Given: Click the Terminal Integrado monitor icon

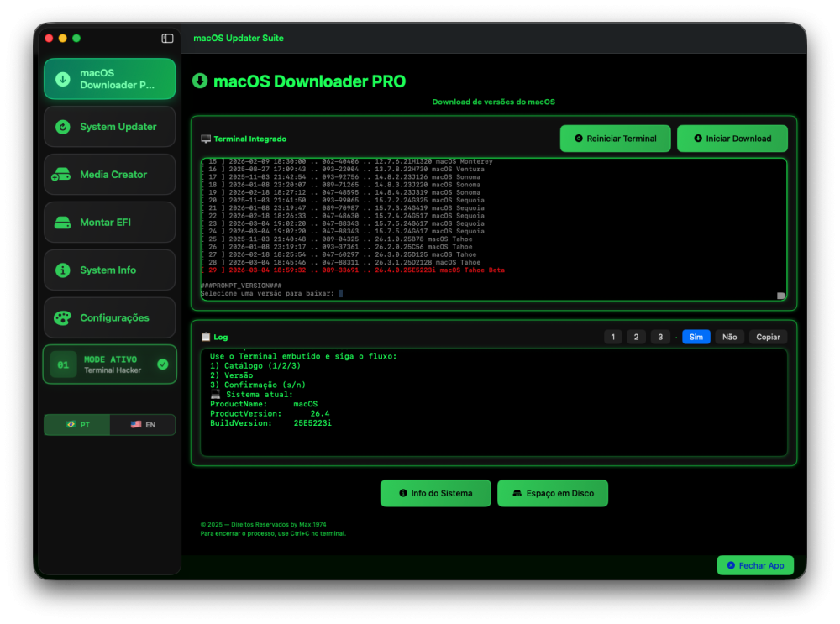Looking at the screenshot, I should 206,139.
